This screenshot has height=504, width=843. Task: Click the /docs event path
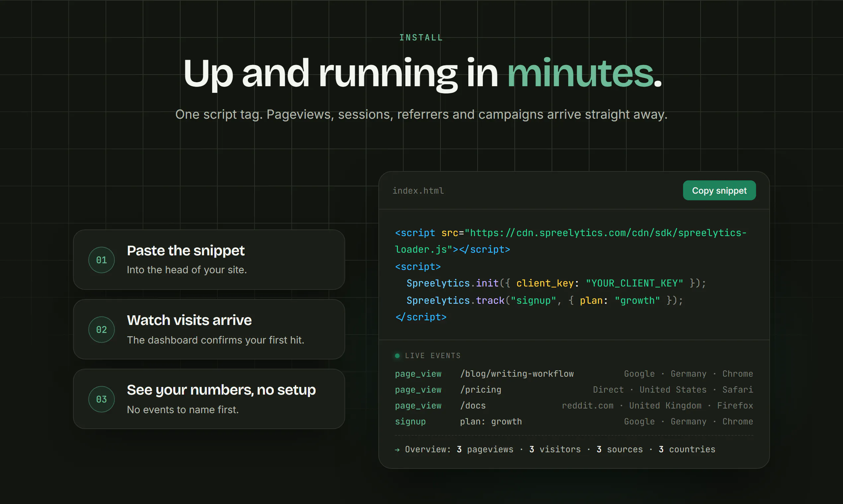473,406
